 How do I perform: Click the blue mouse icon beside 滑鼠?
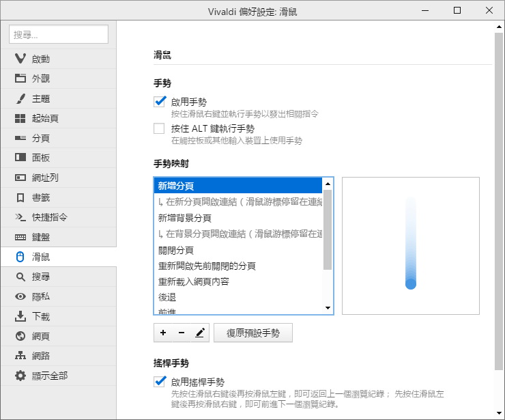coord(20,257)
